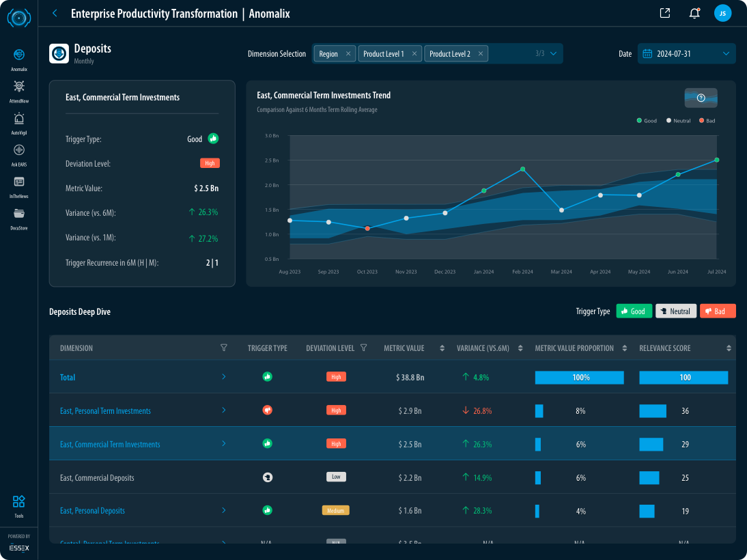The width and height of the screenshot is (747, 560).
Task: Open the East, Personal Deposits link
Action: [92, 511]
